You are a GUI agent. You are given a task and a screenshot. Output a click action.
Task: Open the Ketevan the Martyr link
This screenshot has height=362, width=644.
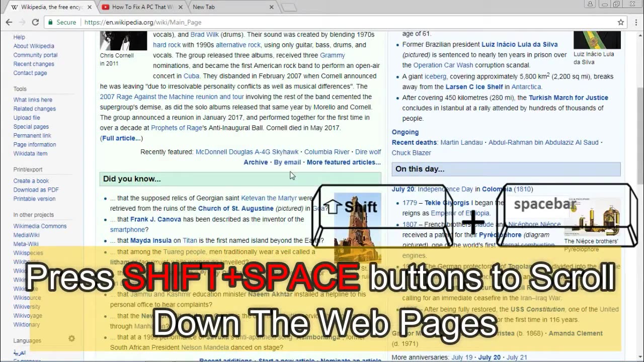(x=269, y=198)
